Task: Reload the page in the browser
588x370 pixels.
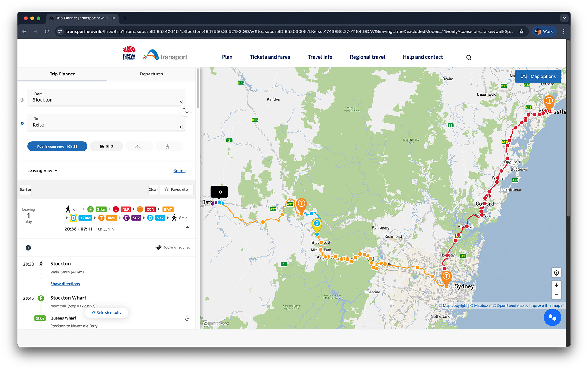Action: pyautogui.click(x=47, y=31)
